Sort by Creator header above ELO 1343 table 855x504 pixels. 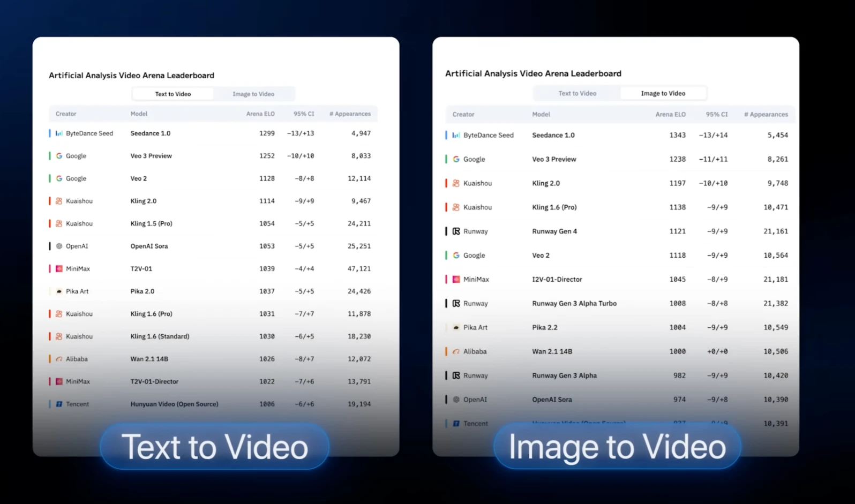463,114
